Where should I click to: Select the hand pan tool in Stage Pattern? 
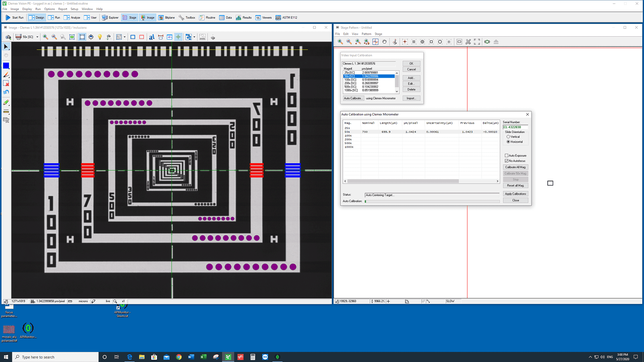pos(384,42)
